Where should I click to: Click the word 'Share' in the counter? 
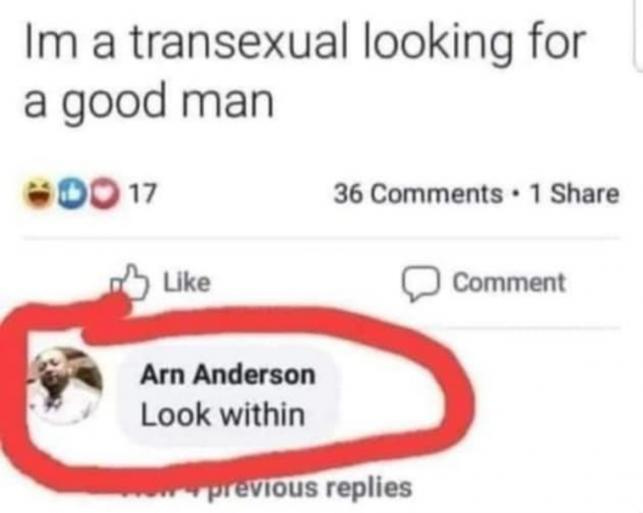click(585, 194)
